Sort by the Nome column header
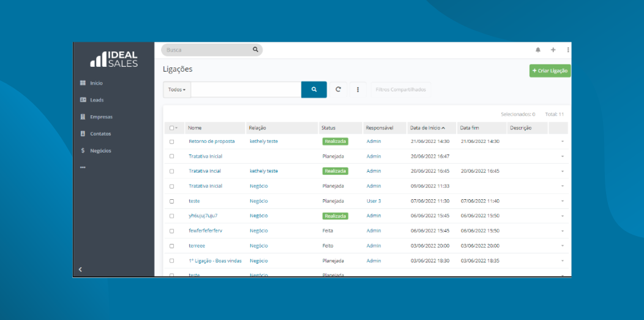The width and height of the screenshot is (644, 320). pos(195,128)
